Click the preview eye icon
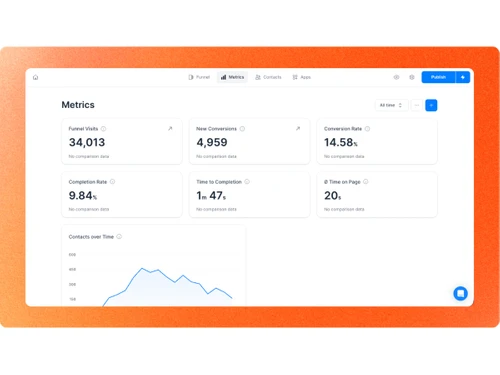The height and width of the screenshot is (375, 500). (396, 77)
